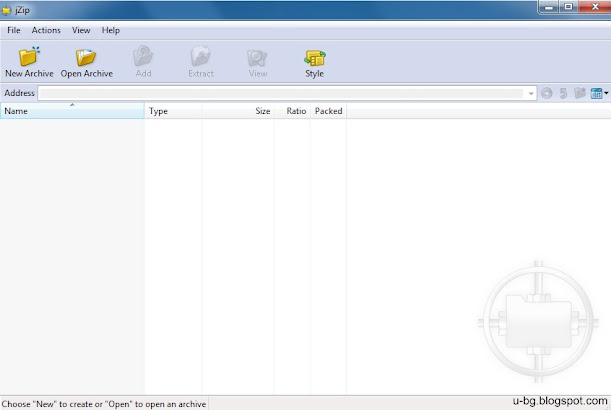The width and height of the screenshot is (611, 410).
Task: Expand the Address bar dropdown arrow
Action: [x=531, y=94]
